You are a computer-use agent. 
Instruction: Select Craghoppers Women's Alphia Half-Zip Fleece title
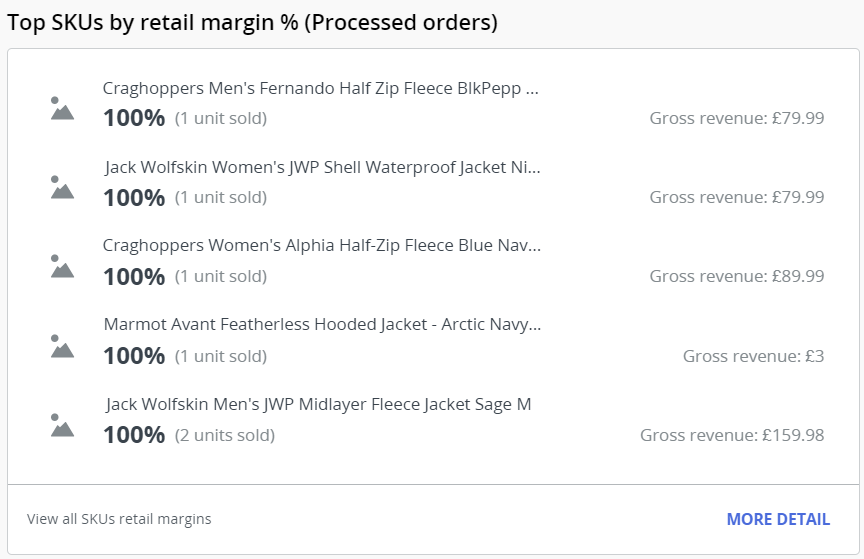pyautogui.click(x=321, y=246)
